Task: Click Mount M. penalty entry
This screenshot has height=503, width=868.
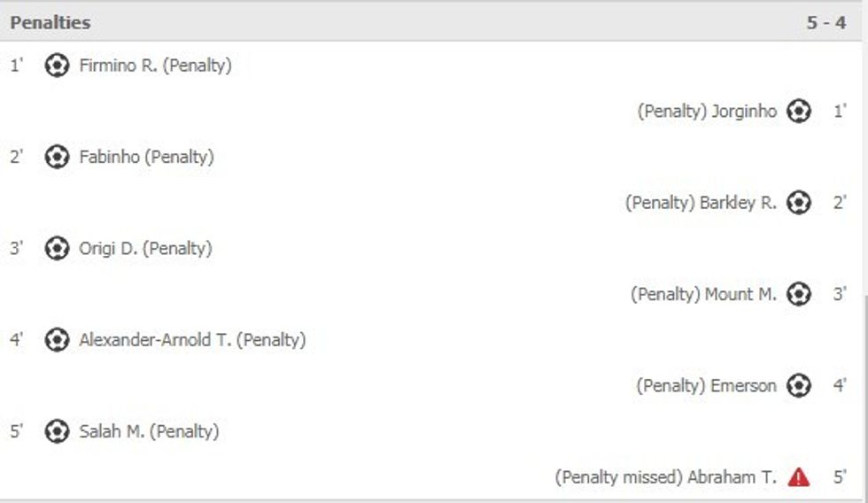Action: click(703, 294)
